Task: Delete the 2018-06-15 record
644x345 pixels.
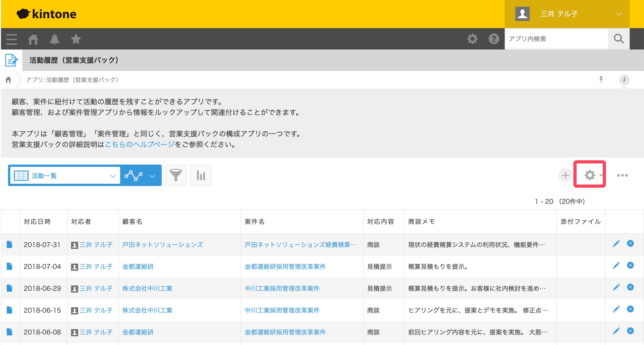Action: [x=630, y=309]
